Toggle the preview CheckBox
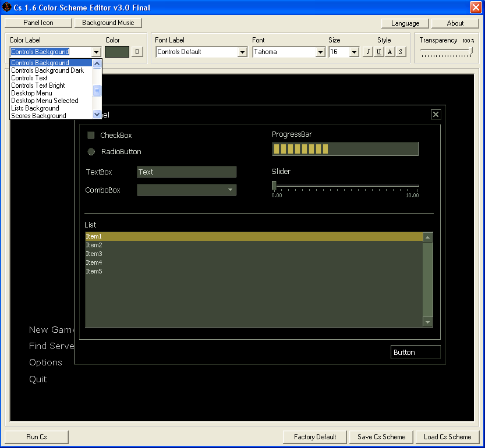Image resolution: width=485 pixels, height=448 pixels. (91, 136)
